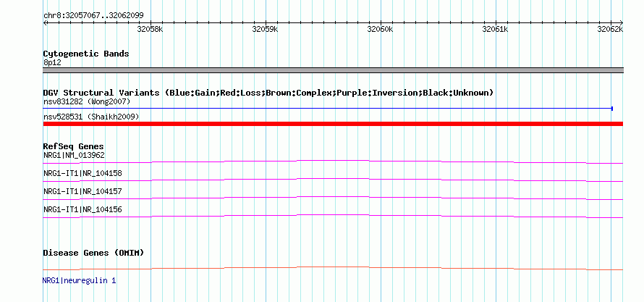Click the 32061k ruler tick label
Screen dimensions: 644x302
[495, 30]
